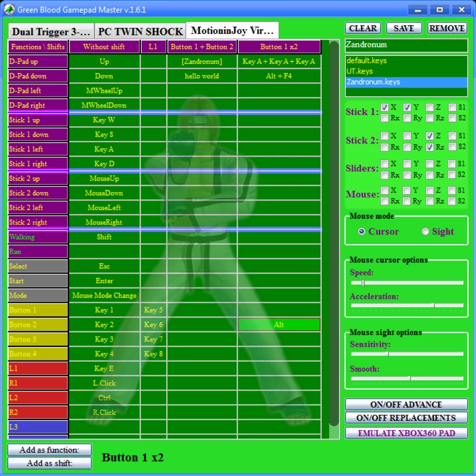This screenshot has width=476, height=476.
Task: Click the SAVE button
Action: 404,28
